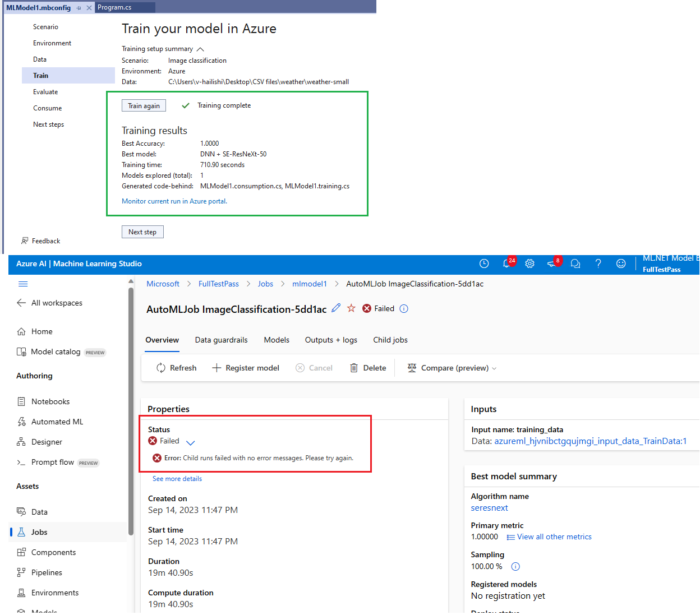Open the Child jobs tab

pyautogui.click(x=390, y=340)
